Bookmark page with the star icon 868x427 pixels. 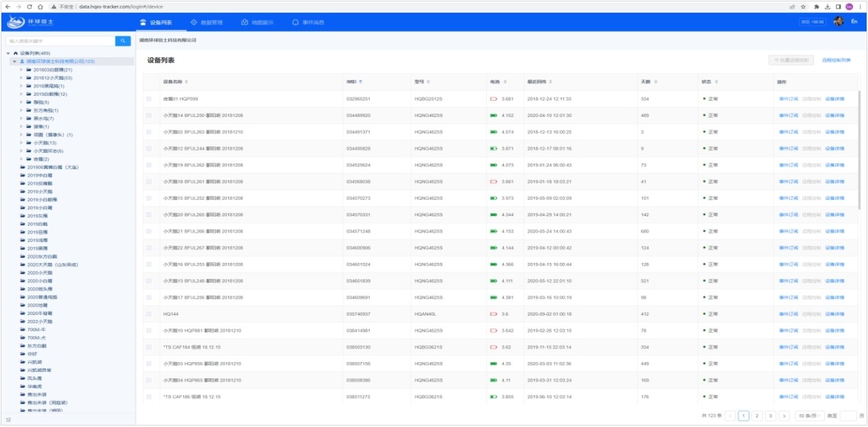click(x=803, y=6)
